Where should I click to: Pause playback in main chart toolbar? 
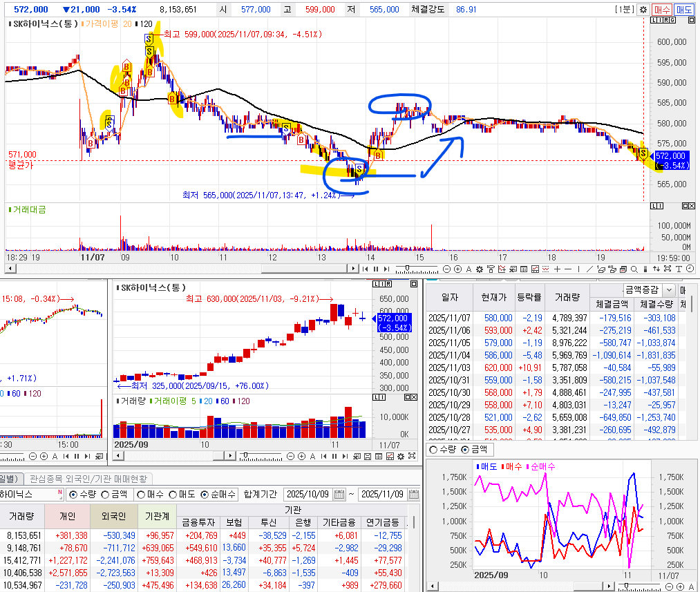click(376, 269)
